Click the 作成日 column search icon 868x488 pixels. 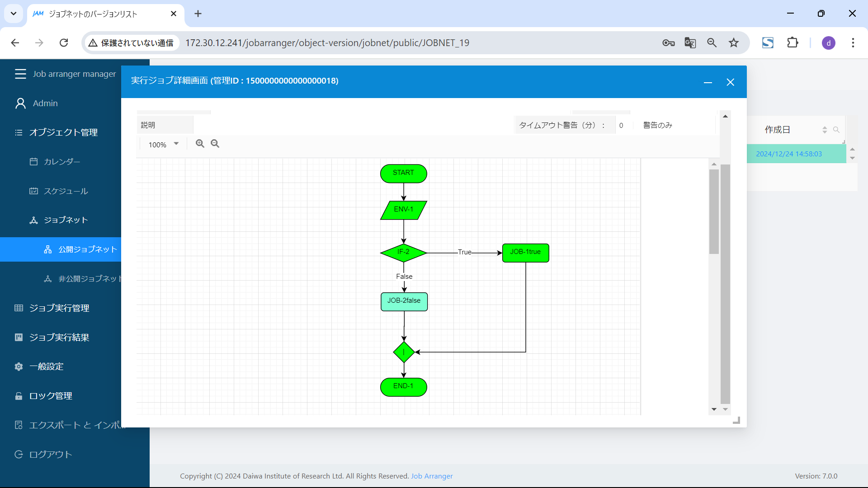click(836, 130)
